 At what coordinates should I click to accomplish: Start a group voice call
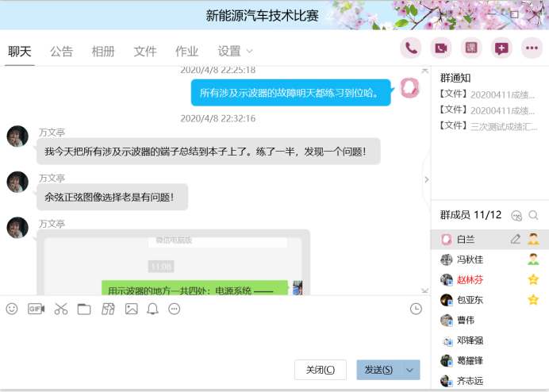[410, 48]
